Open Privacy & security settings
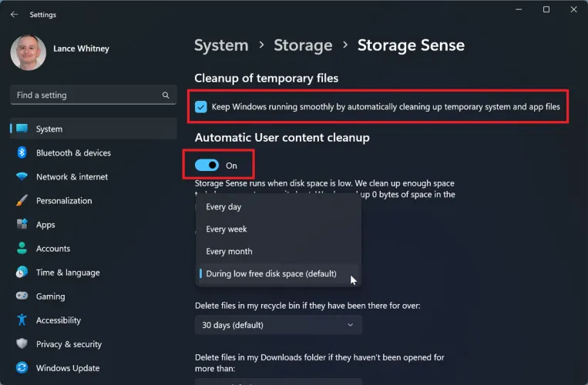The width and height of the screenshot is (588, 385). coord(69,344)
